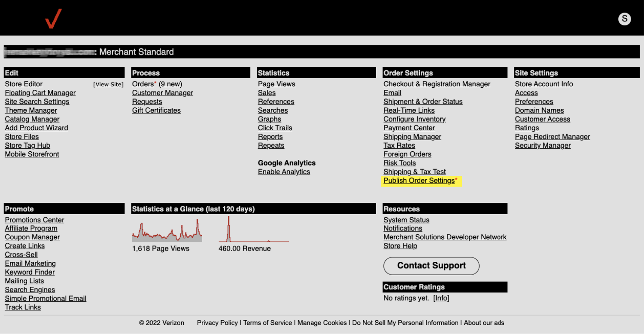Open the References statistics
This screenshot has width=644, height=334.
(276, 101)
